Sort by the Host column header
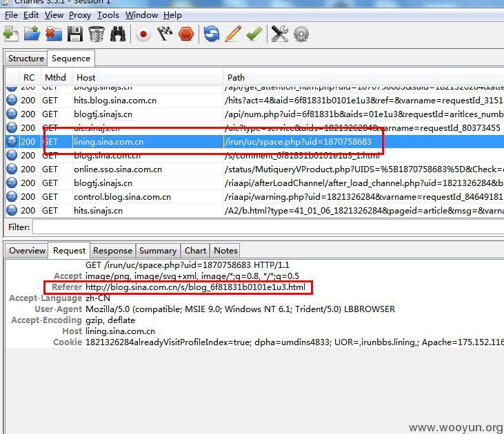Viewport: 504px width, 434px height. pos(148,78)
